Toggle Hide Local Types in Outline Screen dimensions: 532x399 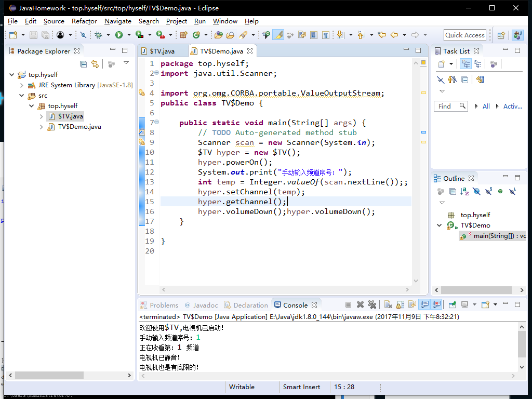point(512,191)
